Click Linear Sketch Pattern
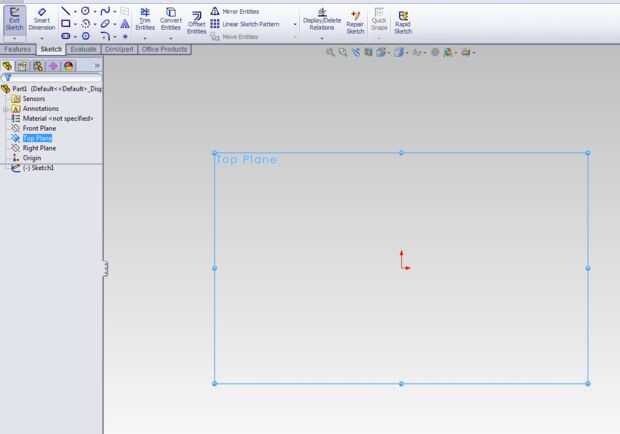620x434 pixels. coord(245,24)
